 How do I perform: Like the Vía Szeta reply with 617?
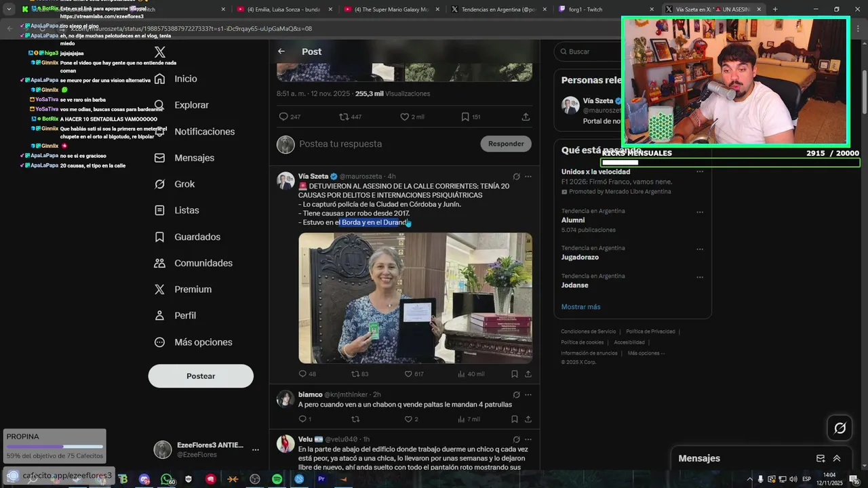(408, 373)
